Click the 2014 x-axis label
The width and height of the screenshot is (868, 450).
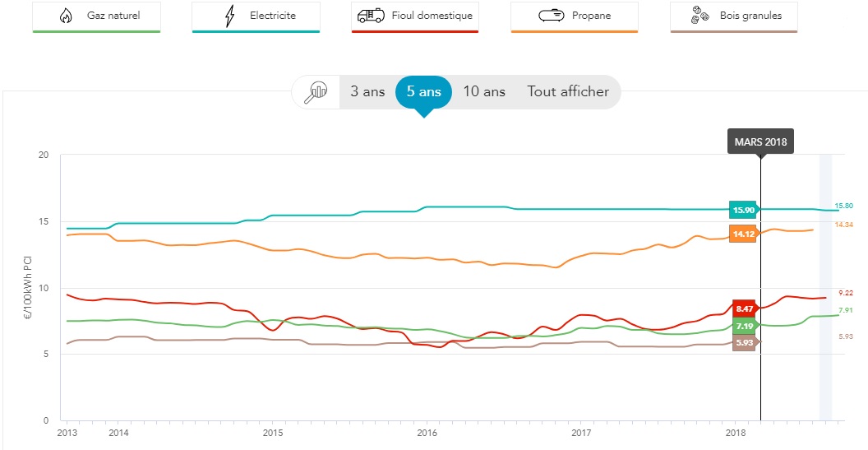click(117, 432)
